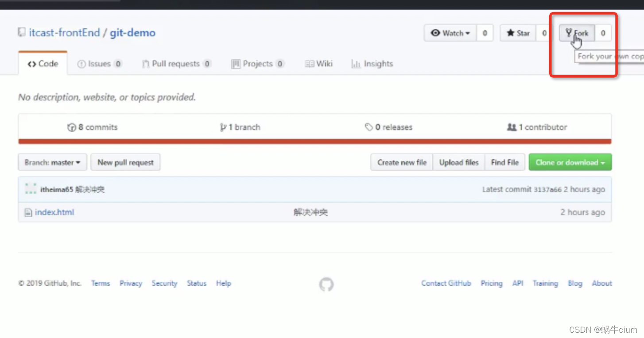This screenshot has height=338, width=644.
Task: Open the itcast-frontEnd owner link
Action: (65, 33)
